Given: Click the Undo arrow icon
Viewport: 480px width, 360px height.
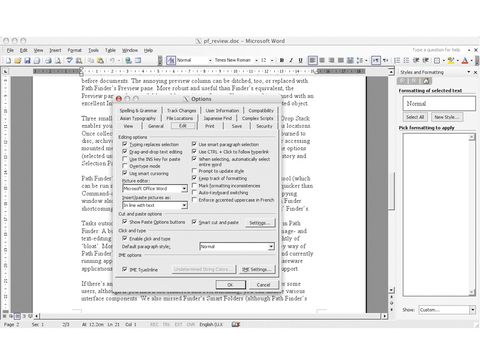Looking at the screenshot, I should click(112, 61).
